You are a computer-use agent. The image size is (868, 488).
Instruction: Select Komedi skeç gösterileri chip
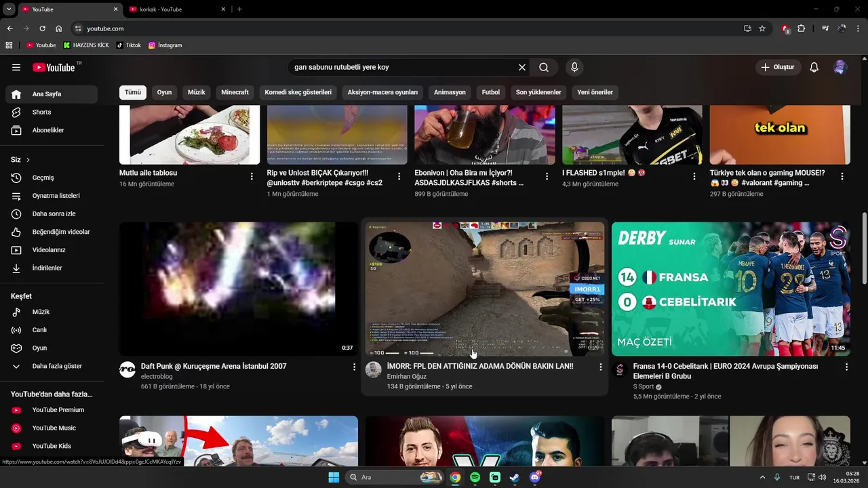click(x=298, y=92)
